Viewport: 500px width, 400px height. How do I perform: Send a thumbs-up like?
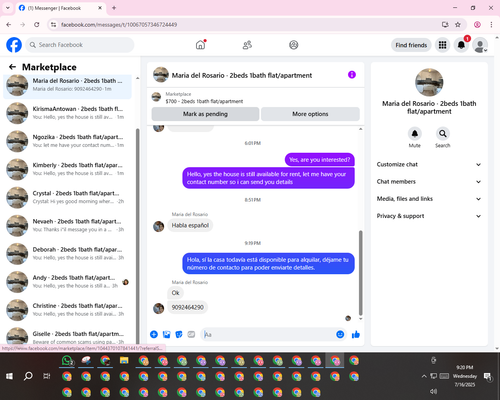point(356,334)
